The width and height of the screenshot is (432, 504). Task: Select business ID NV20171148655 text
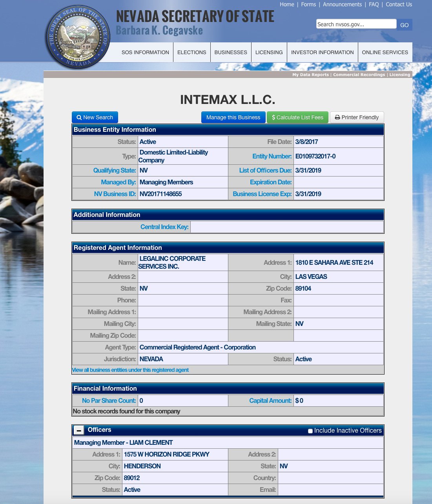tap(160, 194)
